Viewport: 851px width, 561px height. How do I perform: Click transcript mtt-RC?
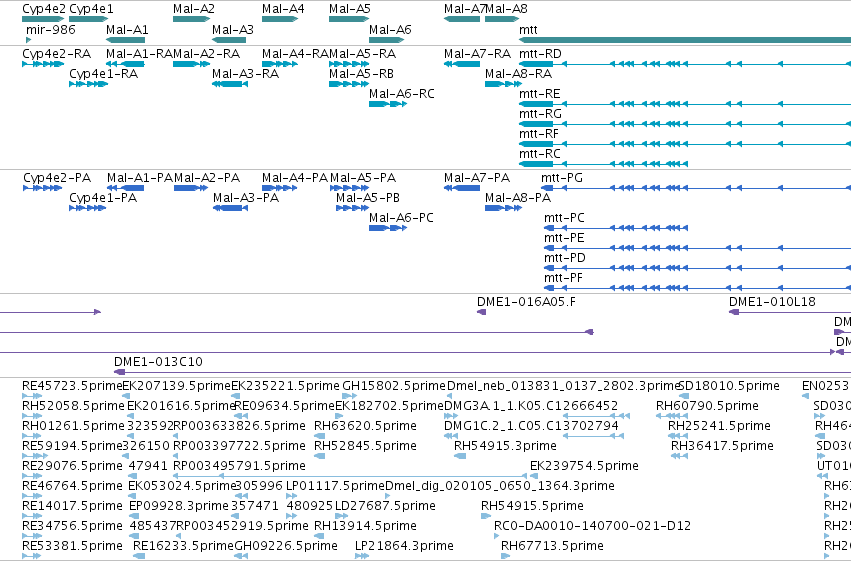pyautogui.click(x=604, y=164)
